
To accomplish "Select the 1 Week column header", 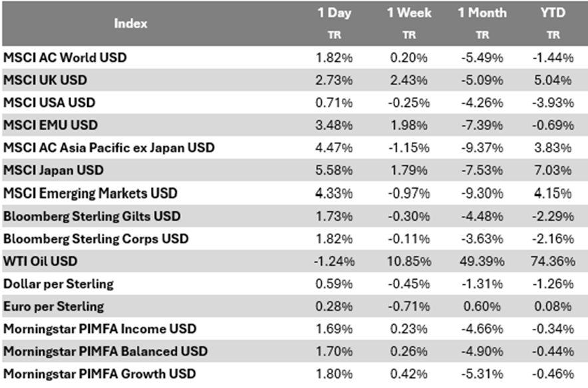I will [408, 13].
